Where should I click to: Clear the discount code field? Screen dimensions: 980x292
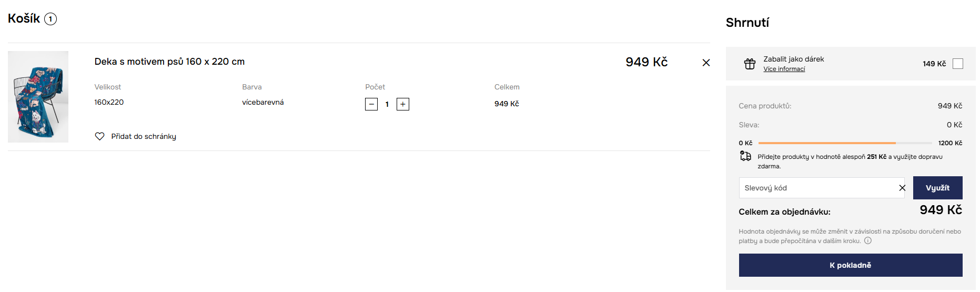902,188
